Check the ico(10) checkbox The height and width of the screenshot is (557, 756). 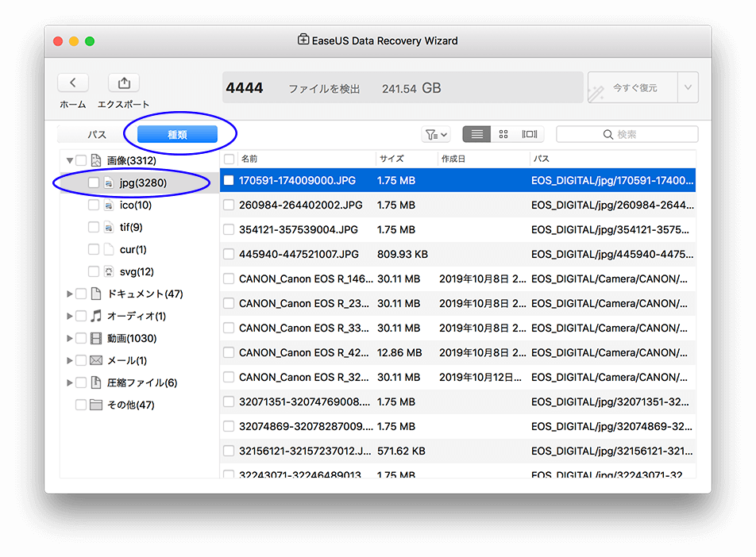tap(94, 205)
